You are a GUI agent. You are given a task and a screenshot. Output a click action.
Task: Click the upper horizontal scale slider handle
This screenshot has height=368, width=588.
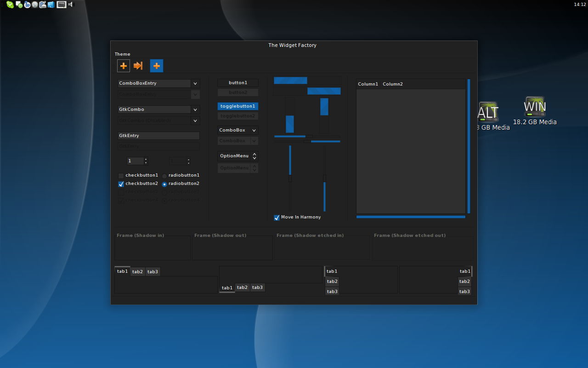click(309, 137)
